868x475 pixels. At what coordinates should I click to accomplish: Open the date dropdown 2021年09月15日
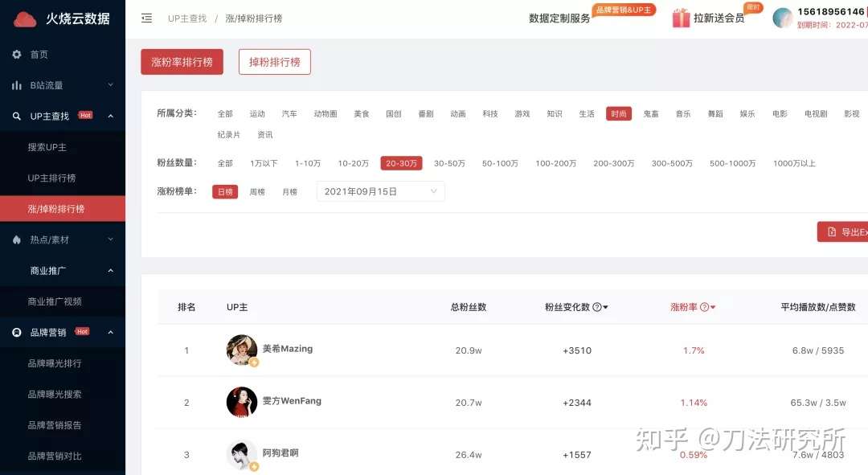[x=381, y=191]
